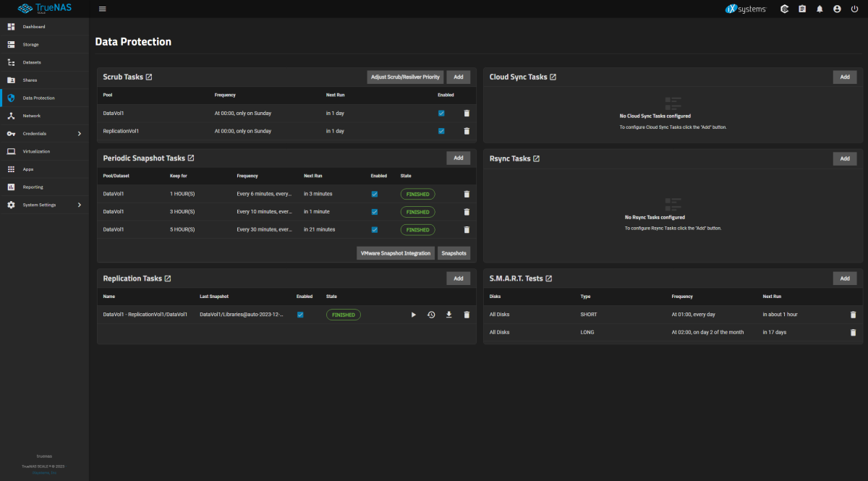Open Reporting in sidebar
Image resolution: width=868 pixels, height=481 pixels.
point(44,187)
